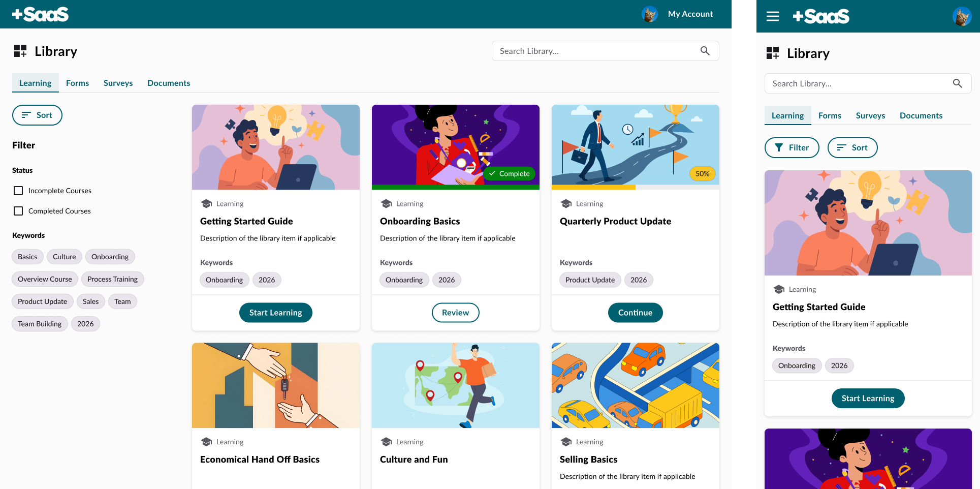Open the Economical Hand Off Basics thumbnail
980x489 pixels.
[x=276, y=385]
